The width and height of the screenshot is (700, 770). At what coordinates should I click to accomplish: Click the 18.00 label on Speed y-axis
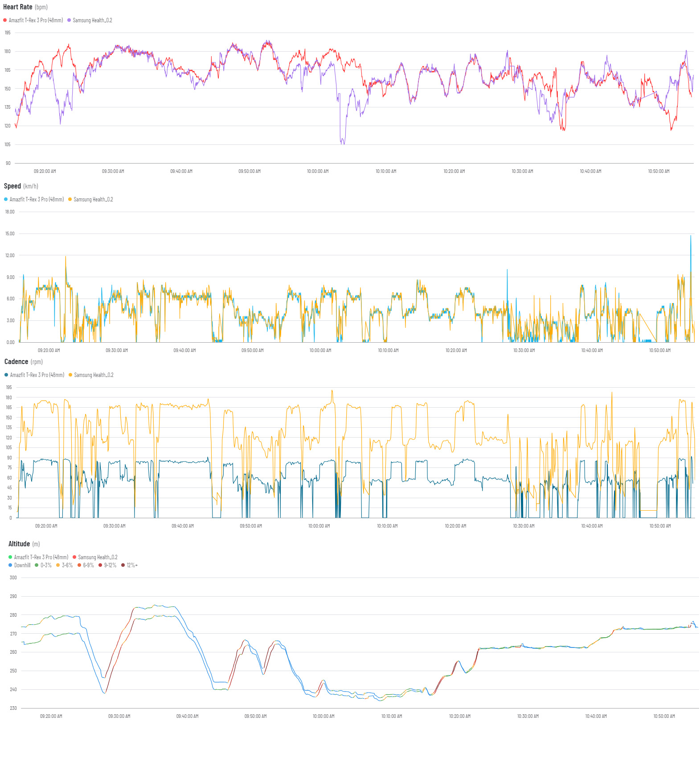[x=10, y=212]
